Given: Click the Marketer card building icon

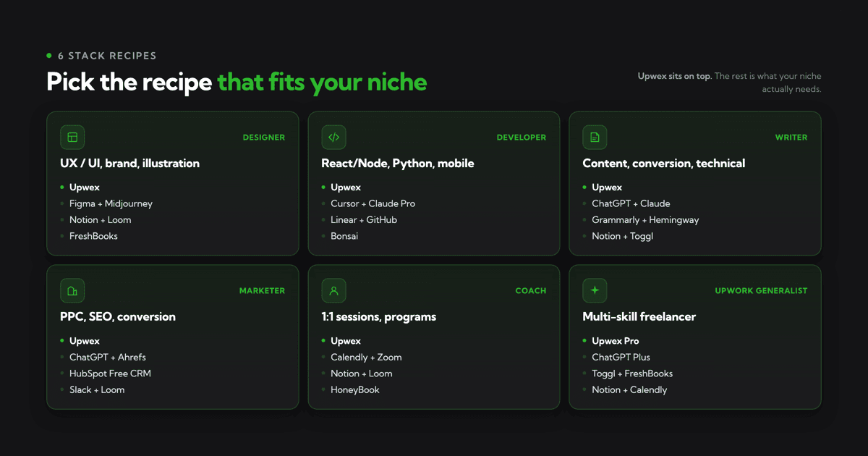Looking at the screenshot, I should pyautogui.click(x=72, y=291).
